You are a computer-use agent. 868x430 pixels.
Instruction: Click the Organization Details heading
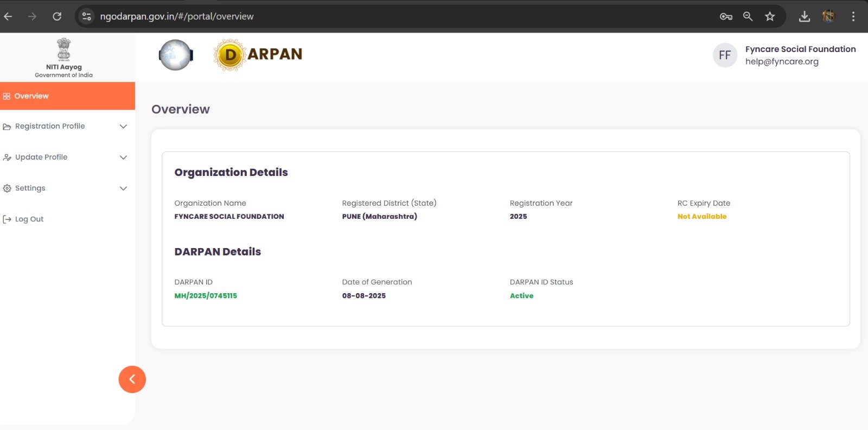pyautogui.click(x=231, y=172)
